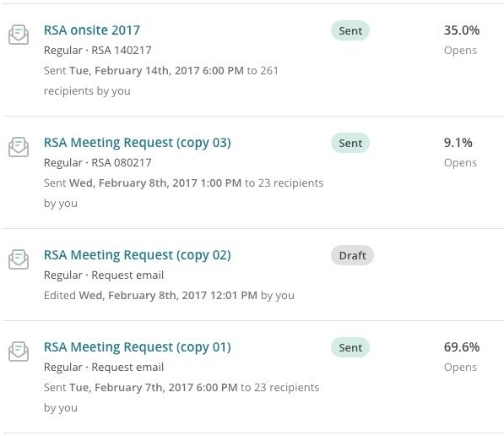Click the 35.0% opens statistic
Viewport: 504px width, 436px height.
click(x=462, y=30)
